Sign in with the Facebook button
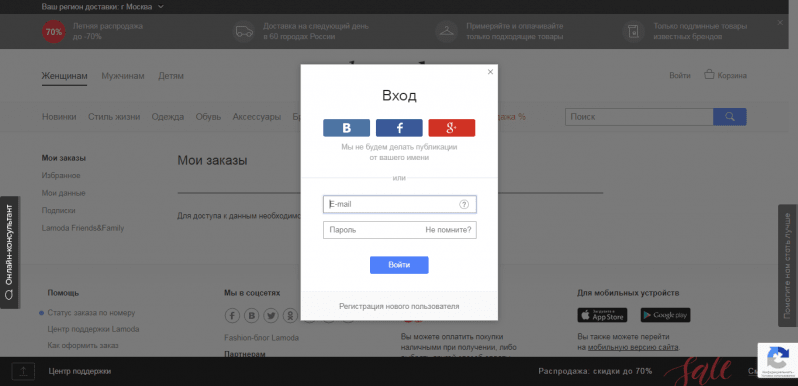The image size is (798, 386). click(399, 128)
